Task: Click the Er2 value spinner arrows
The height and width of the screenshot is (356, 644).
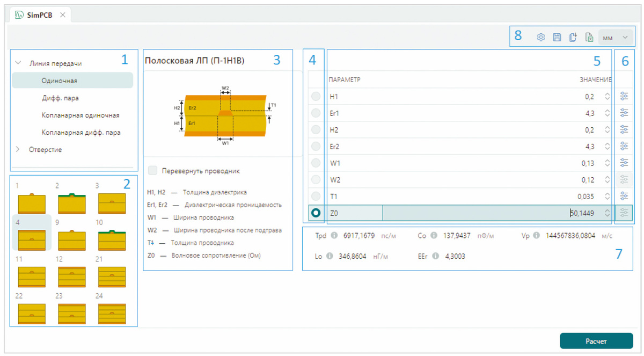Action: click(607, 146)
